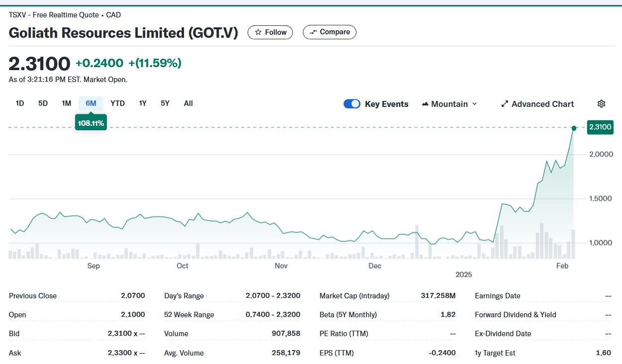The height and width of the screenshot is (364, 622).
Task: Click the 108.11% return badge
Action: pos(91,123)
